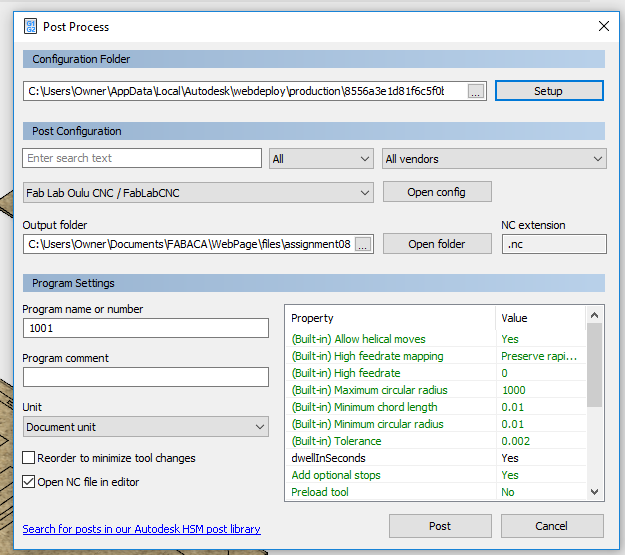Expand the Document unit dropdown
Viewport: 625px width, 555px height.
tap(146, 427)
